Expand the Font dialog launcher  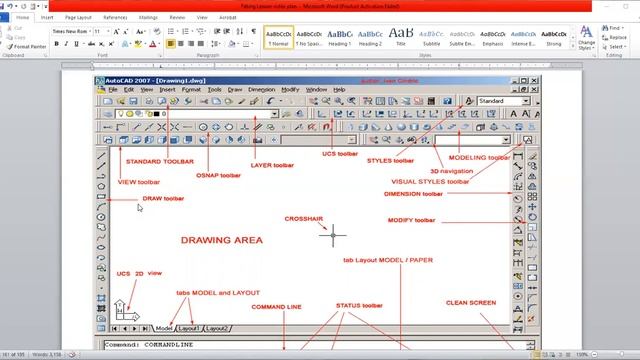click(160, 55)
